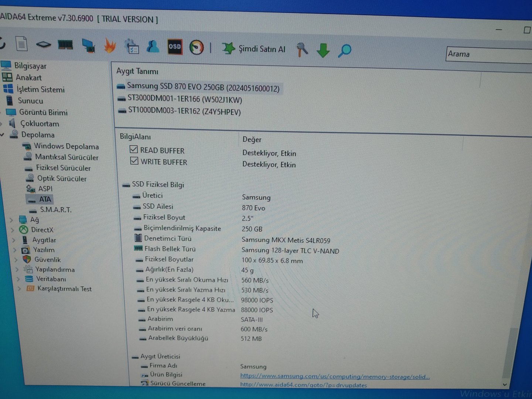Click the CPU chip toolbar icon
This screenshot has width=532, height=399.
tap(43, 45)
